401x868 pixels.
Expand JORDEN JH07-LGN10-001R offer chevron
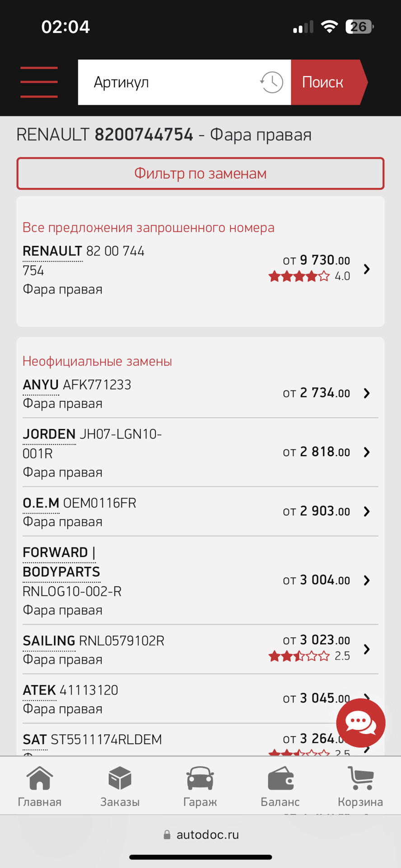coord(367,452)
